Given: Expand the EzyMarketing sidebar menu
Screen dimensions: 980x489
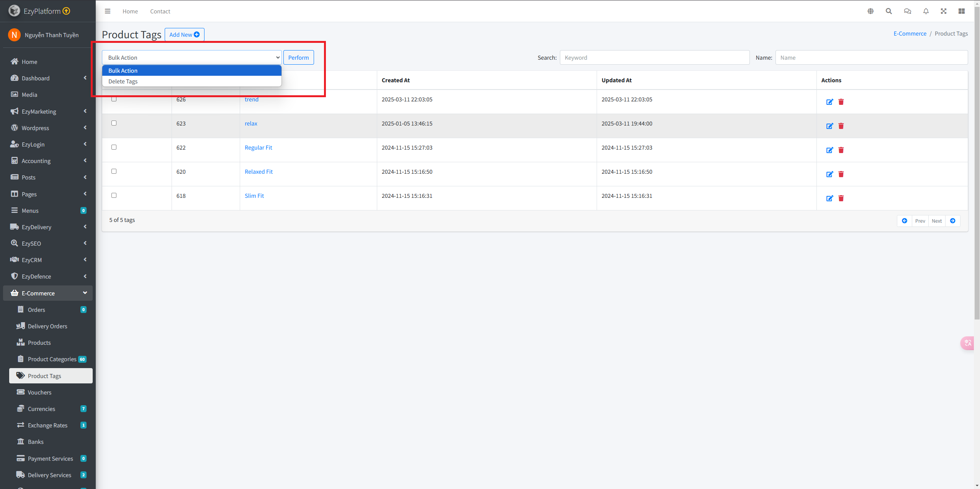Looking at the screenshot, I should pyautogui.click(x=48, y=111).
